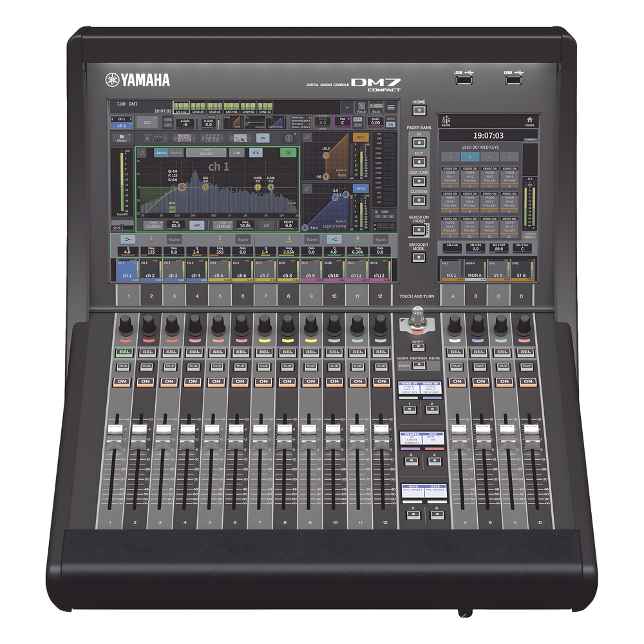Push the SEL key on strip A
This screenshot has width=644, height=644.
(456, 352)
